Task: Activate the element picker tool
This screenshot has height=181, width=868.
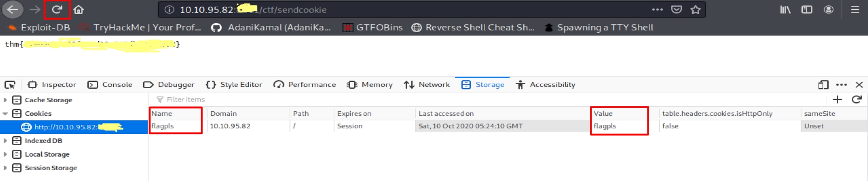Action: [10, 85]
